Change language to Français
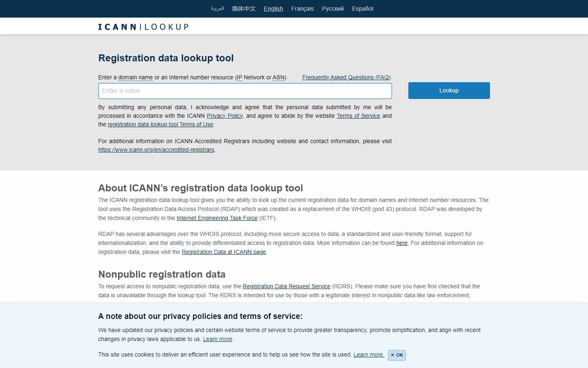Screen dimensions: 588x368 click(302, 9)
